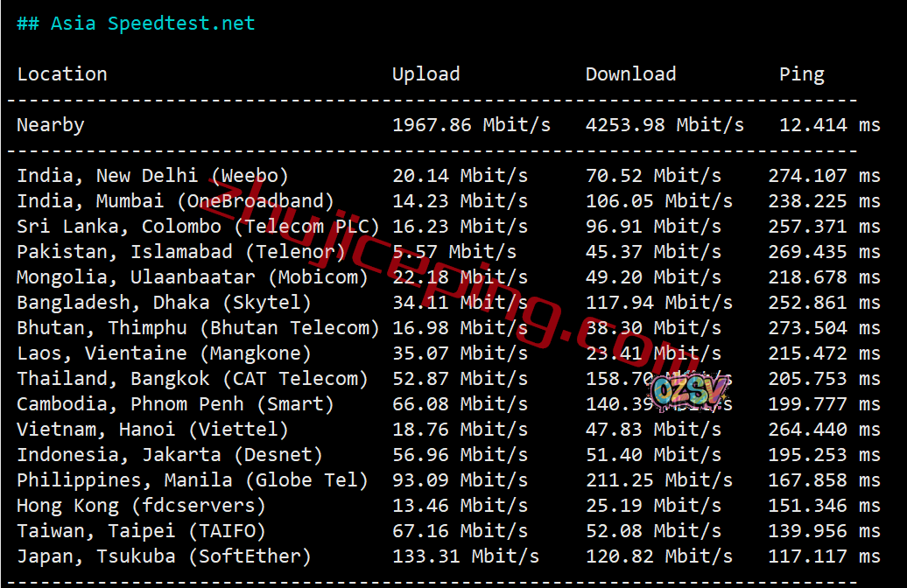Select the Taiwan, Taipei (TAIFO) entry

point(141,531)
